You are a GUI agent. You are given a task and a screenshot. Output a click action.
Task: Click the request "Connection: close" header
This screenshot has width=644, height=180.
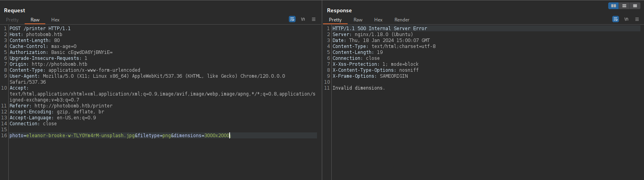[33, 124]
